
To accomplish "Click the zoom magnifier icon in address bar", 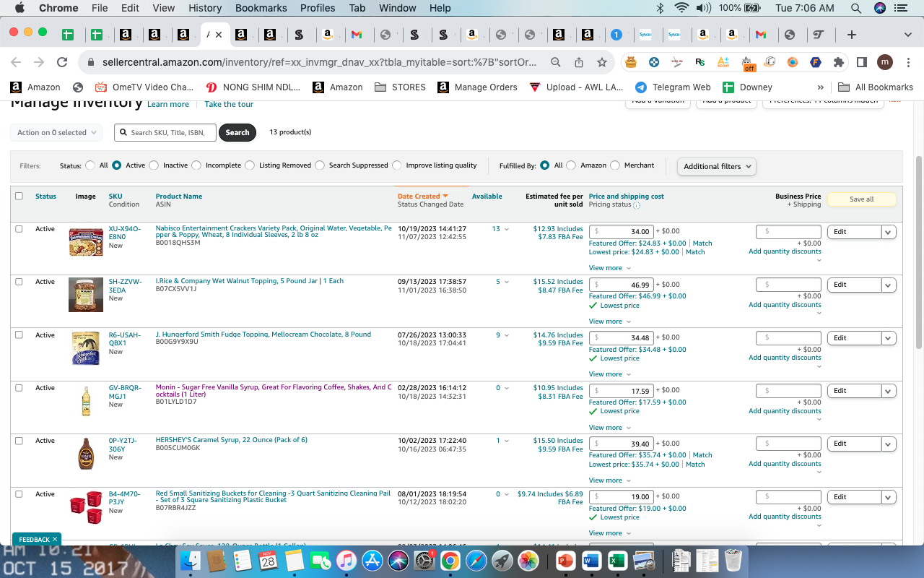I will tap(556, 63).
